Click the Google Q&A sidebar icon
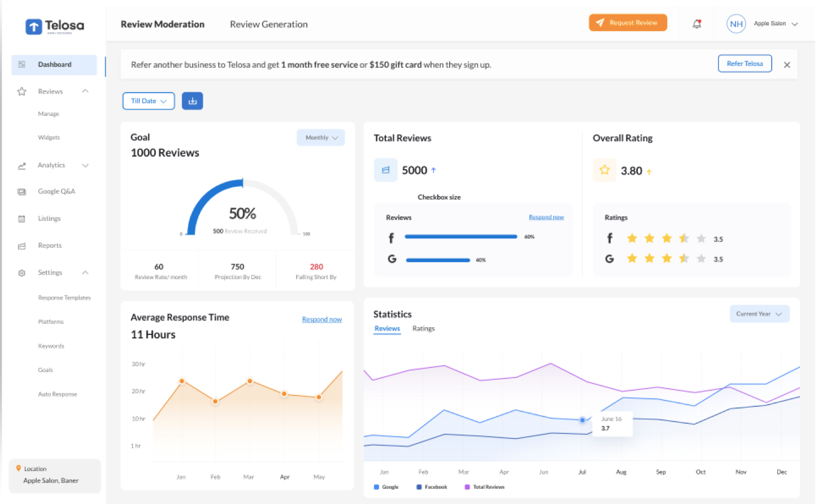This screenshot has width=818, height=504. tap(22, 192)
